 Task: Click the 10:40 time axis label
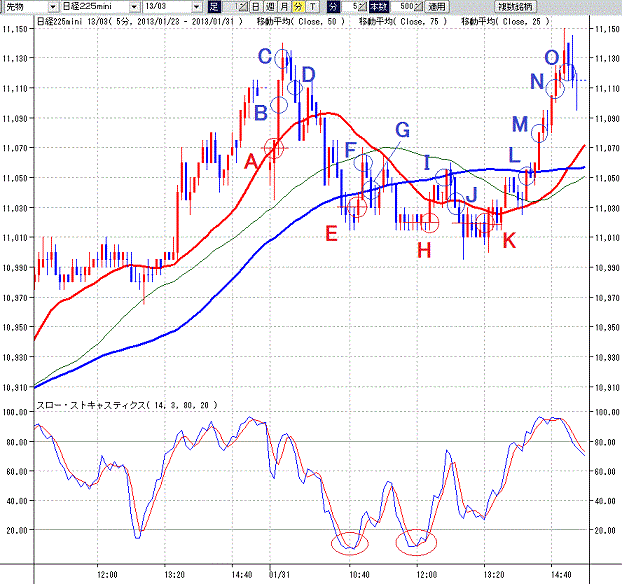click(359, 574)
